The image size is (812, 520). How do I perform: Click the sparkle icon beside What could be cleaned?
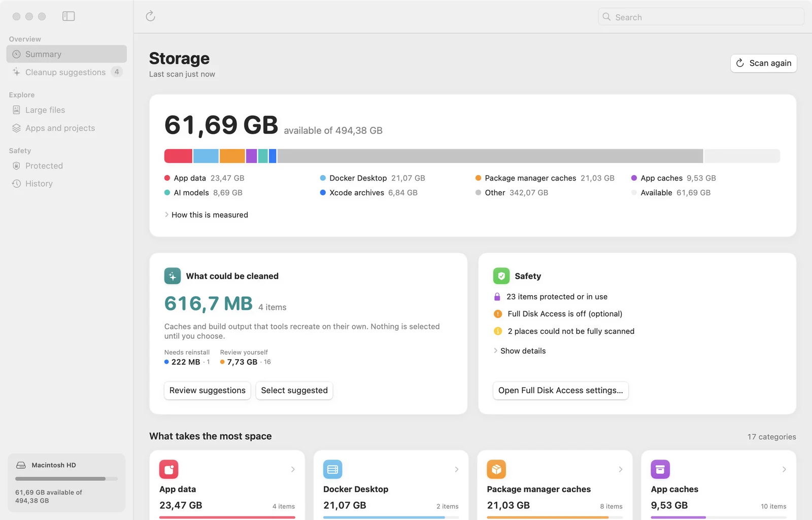(x=173, y=276)
